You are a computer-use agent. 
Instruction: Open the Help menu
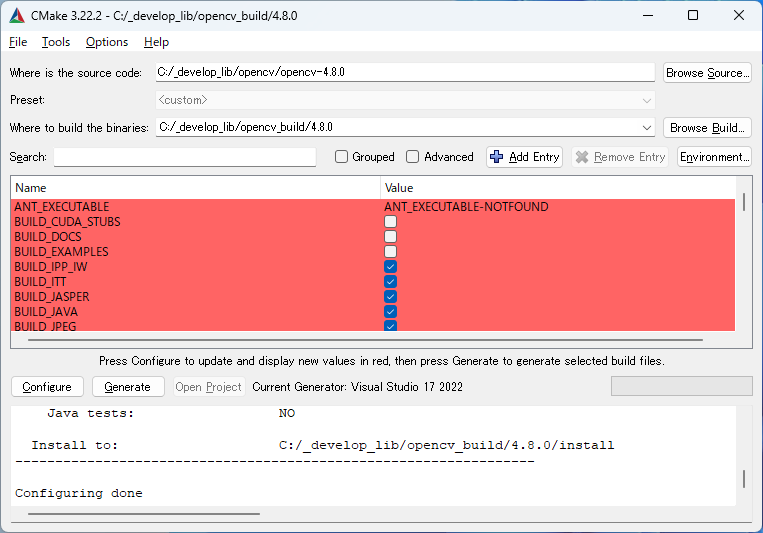(156, 42)
